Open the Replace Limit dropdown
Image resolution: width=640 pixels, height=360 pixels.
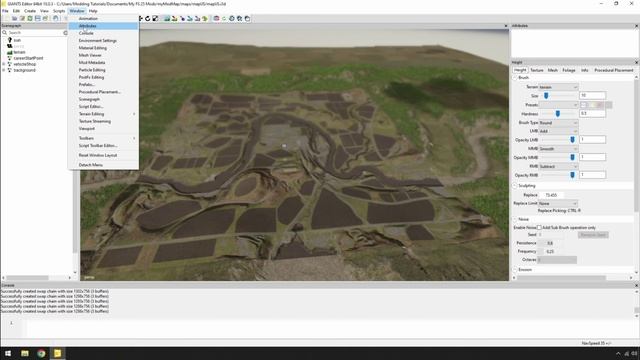click(x=558, y=203)
